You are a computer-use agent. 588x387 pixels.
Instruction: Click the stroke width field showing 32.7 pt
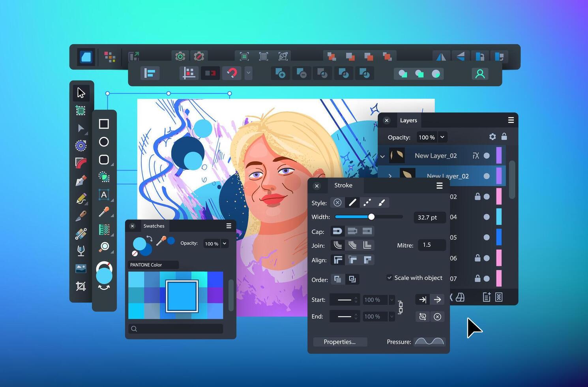point(429,217)
